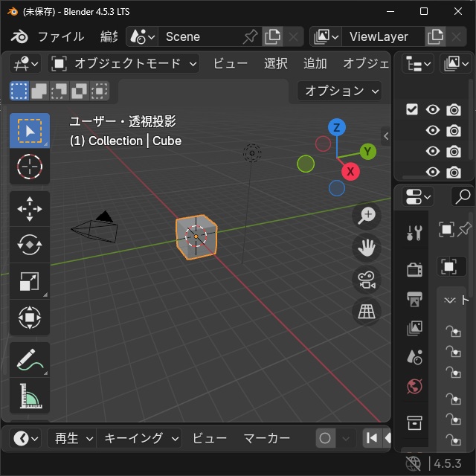This screenshot has width=476, height=476.
Task: Click the X axis on navigation gizmo
Action: coord(350,171)
